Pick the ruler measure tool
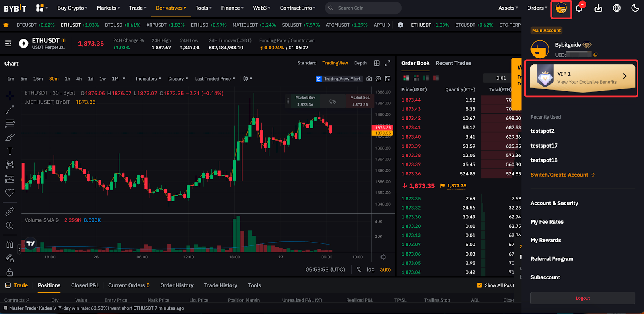Viewport: 644px width, 314px height. 10,211
